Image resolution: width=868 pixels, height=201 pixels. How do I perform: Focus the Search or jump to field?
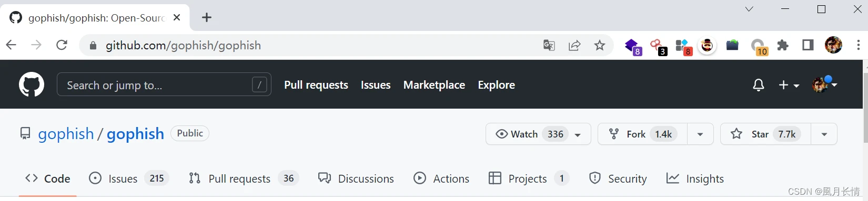pyautogui.click(x=164, y=84)
